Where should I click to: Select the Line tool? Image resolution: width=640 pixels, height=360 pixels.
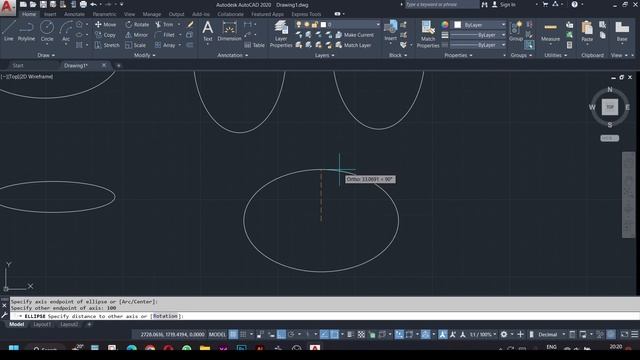[9, 31]
